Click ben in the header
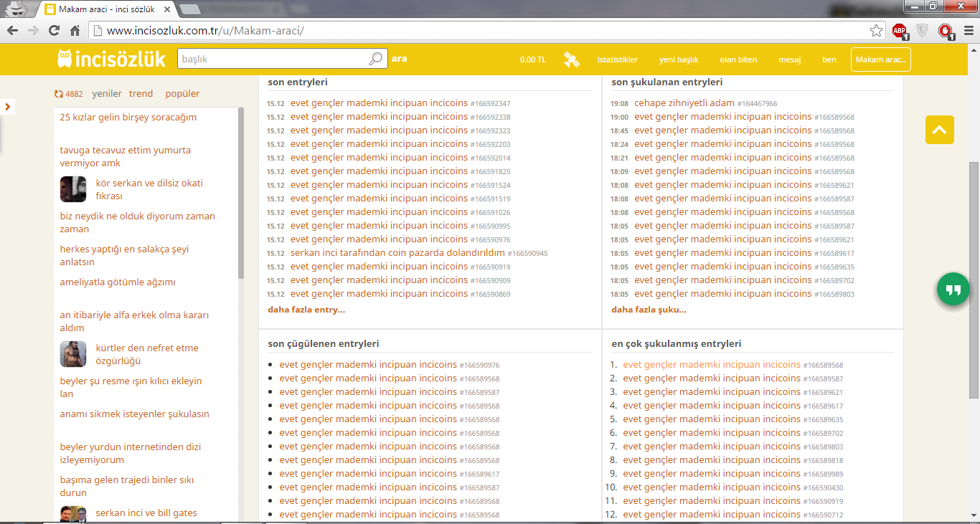This screenshot has height=524, width=980. pyautogui.click(x=829, y=59)
